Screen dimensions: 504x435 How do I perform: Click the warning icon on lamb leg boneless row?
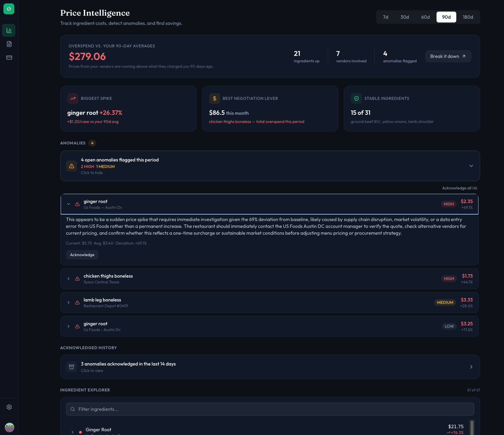pyautogui.click(x=77, y=302)
